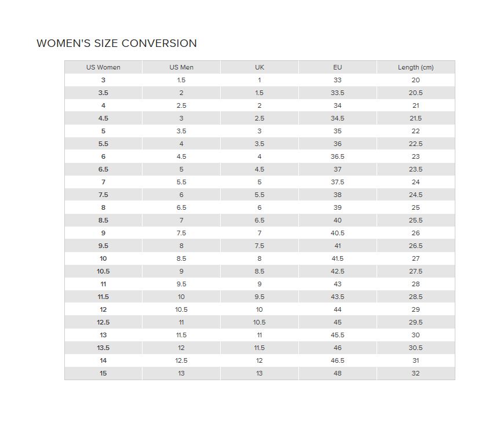Click the US Men column header
504x441 pixels.
181,67
